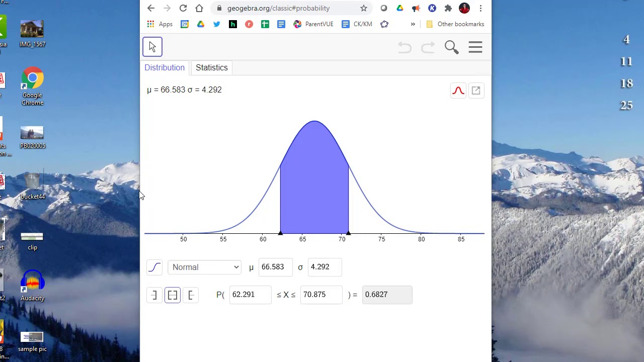Open the blue Docs bookmark icon

281,24
